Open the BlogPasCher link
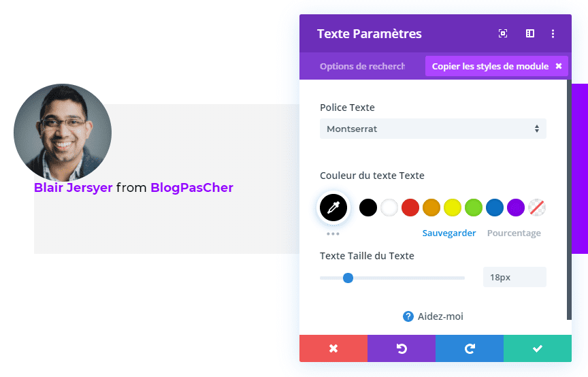The image size is (588, 377). tap(192, 188)
